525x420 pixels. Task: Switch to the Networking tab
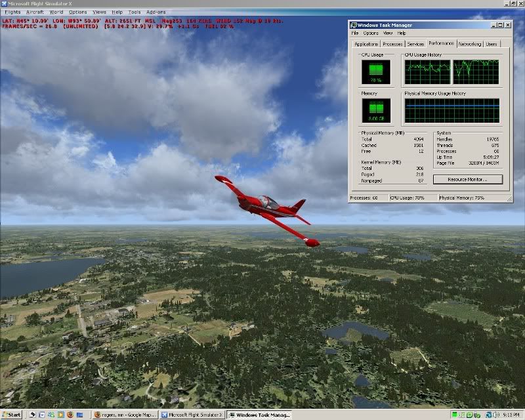469,44
